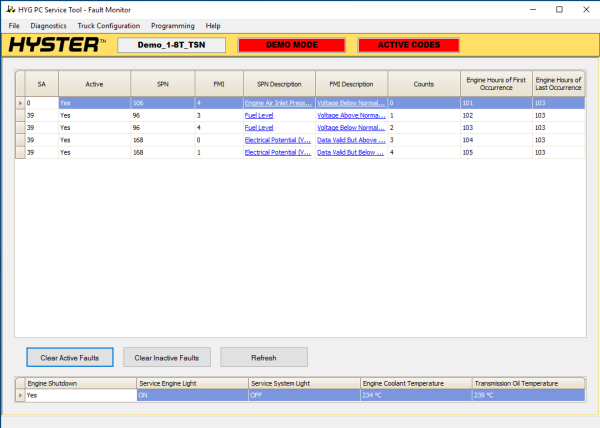
Task: Open Electrical Potential link in FMI 0 row
Action: tap(278, 140)
